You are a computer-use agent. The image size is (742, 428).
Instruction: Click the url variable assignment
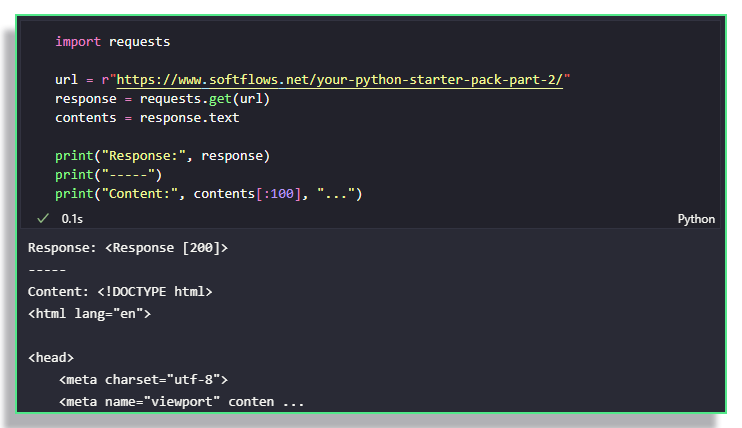coord(67,78)
